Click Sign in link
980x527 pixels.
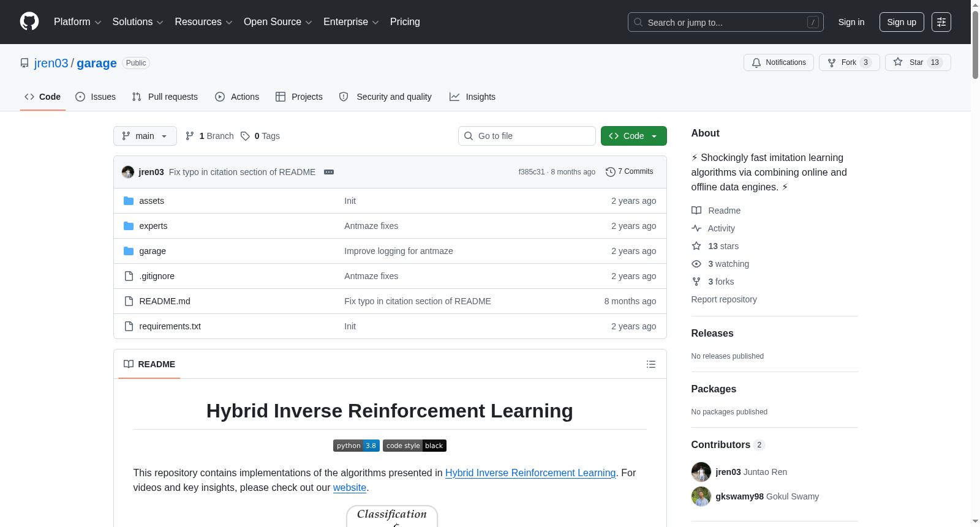tap(851, 22)
